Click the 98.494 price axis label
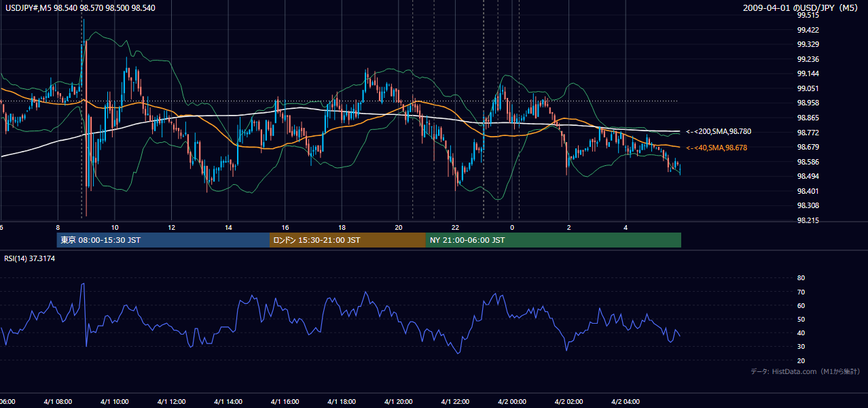 808,176
